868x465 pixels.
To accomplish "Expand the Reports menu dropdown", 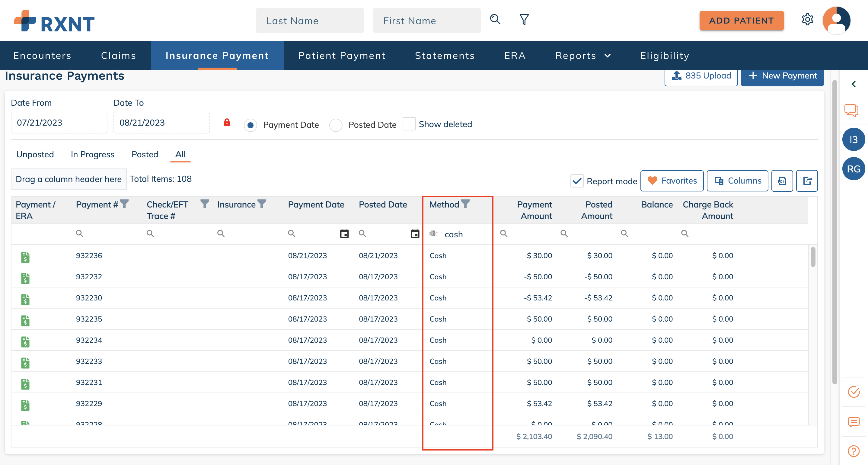I will pos(583,55).
